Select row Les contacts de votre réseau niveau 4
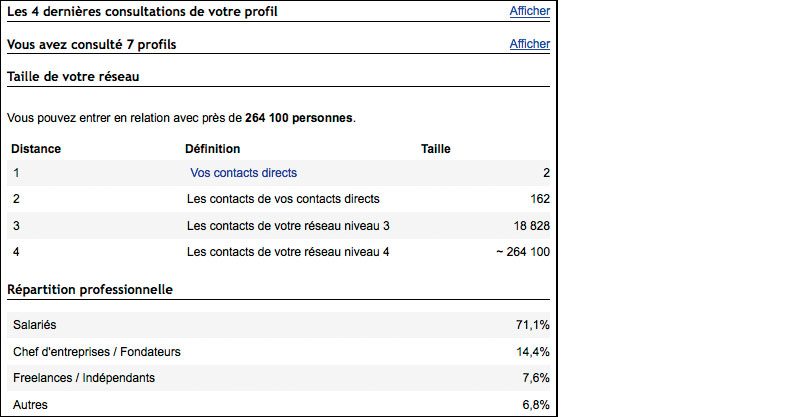Viewport: 786px width, 417px height. click(x=279, y=252)
